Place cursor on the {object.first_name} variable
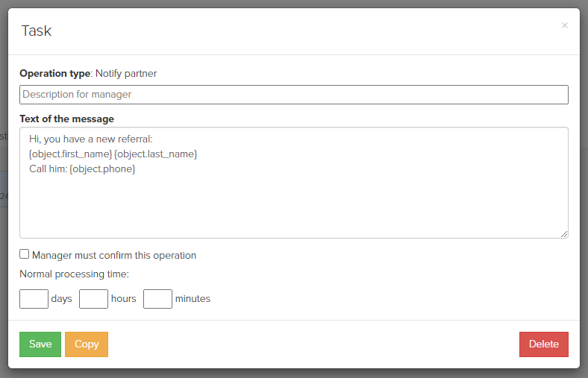 coord(70,154)
